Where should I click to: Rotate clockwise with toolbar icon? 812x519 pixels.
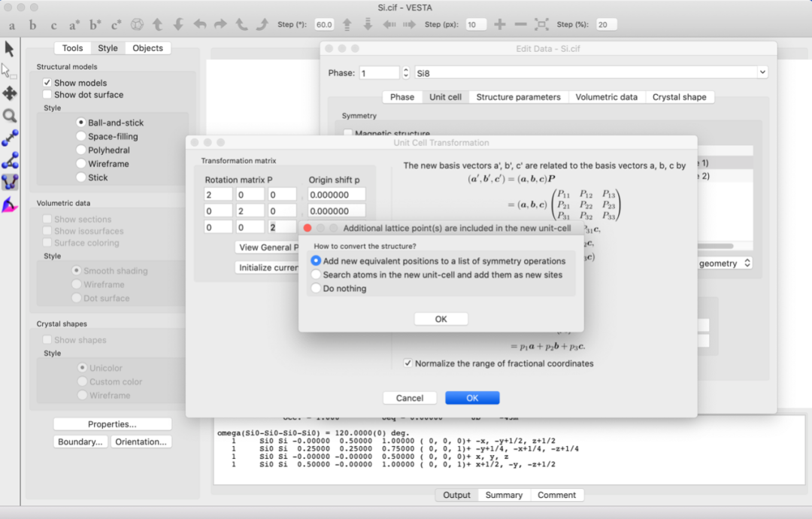[x=262, y=24]
